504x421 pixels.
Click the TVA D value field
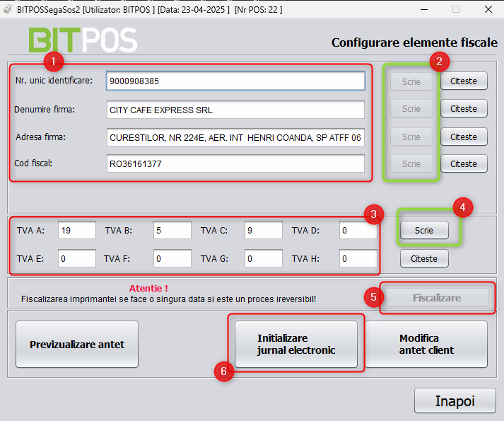[x=358, y=230]
